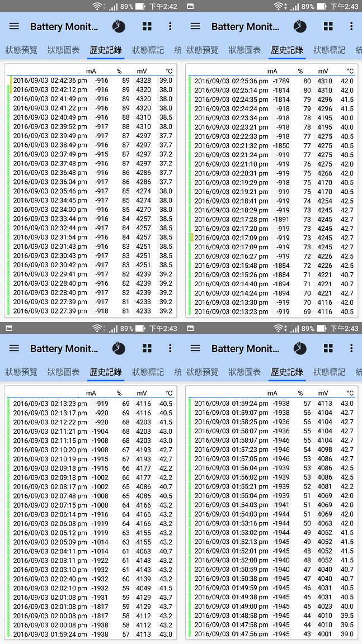This screenshot has width=362, height=644.
Task: Select 歷史記錄 tab in top-right screenshot
Action: (287, 50)
